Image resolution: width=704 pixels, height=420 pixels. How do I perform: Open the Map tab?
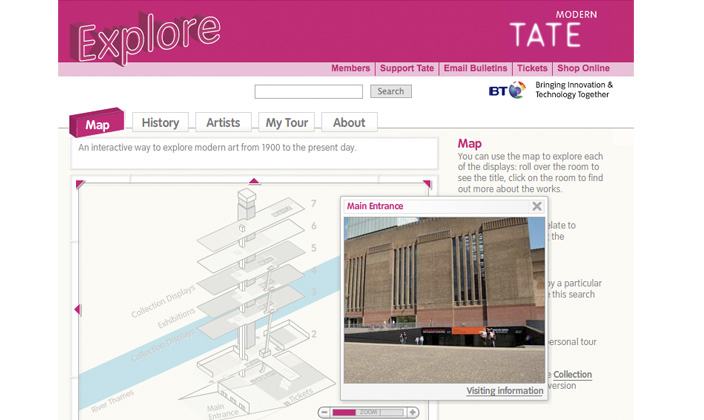97,123
